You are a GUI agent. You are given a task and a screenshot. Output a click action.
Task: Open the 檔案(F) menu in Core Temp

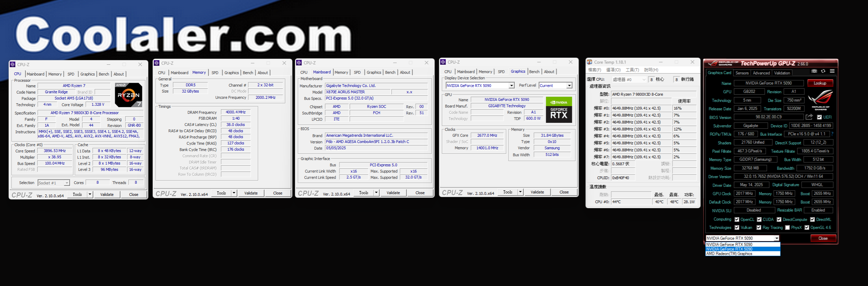(595, 70)
